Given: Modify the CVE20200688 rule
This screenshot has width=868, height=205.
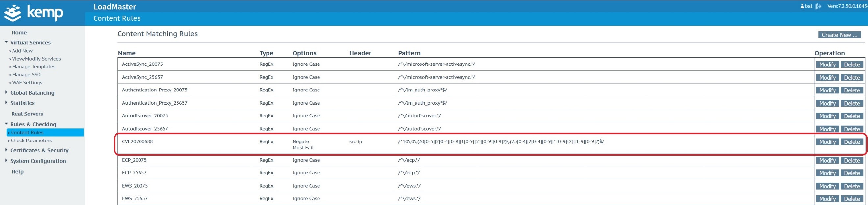Looking at the screenshot, I should [827, 142].
